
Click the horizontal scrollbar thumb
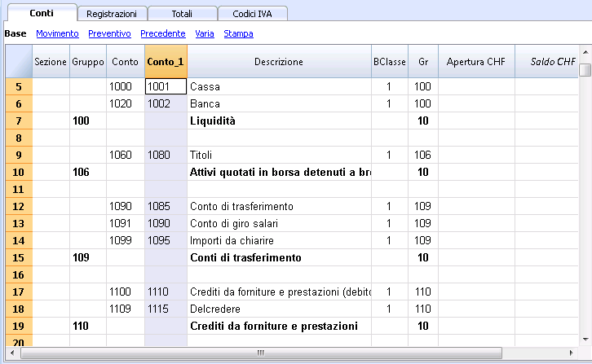261,353
